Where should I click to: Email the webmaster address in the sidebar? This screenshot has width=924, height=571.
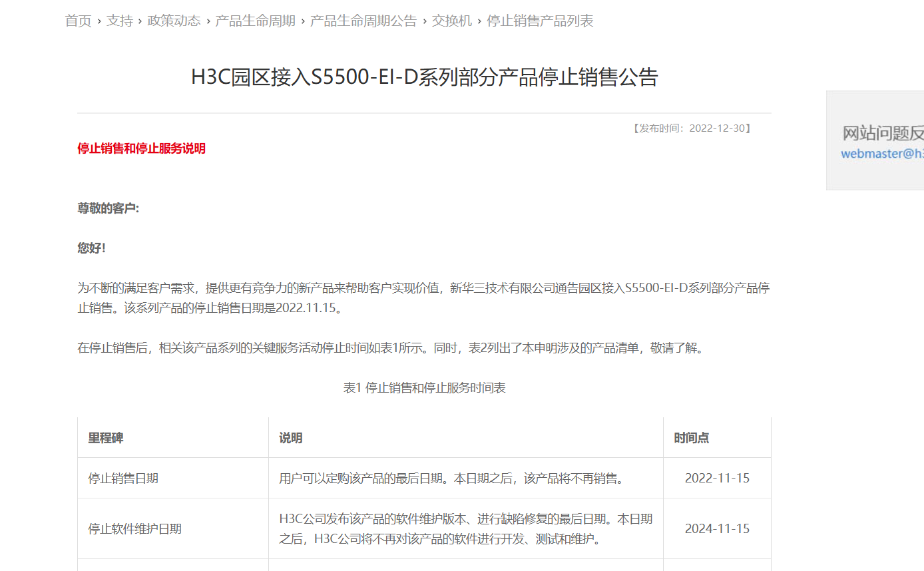(882, 154)
